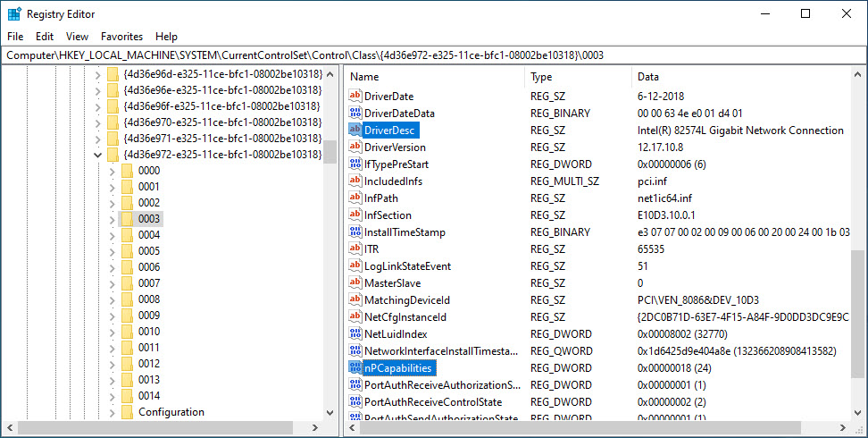Click the DriverVersion string icon

coord(355,147)
